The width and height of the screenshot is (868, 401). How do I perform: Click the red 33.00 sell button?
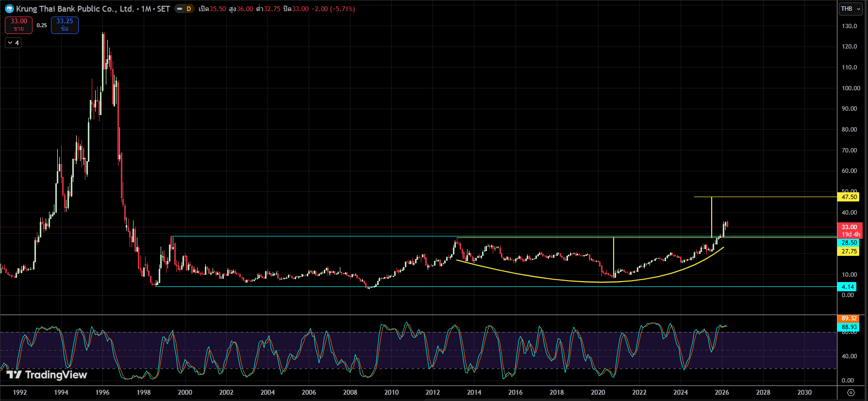point(19,25)
